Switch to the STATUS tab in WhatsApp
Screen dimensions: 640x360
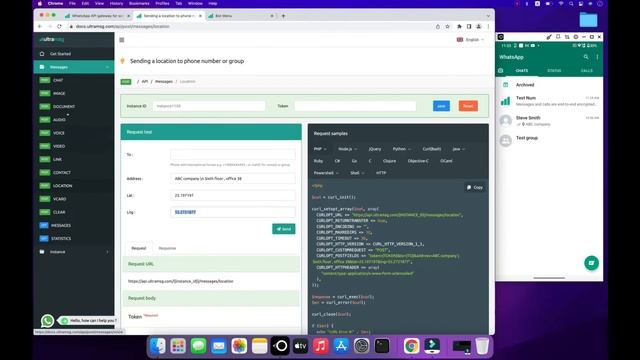(x=554, y=71)
